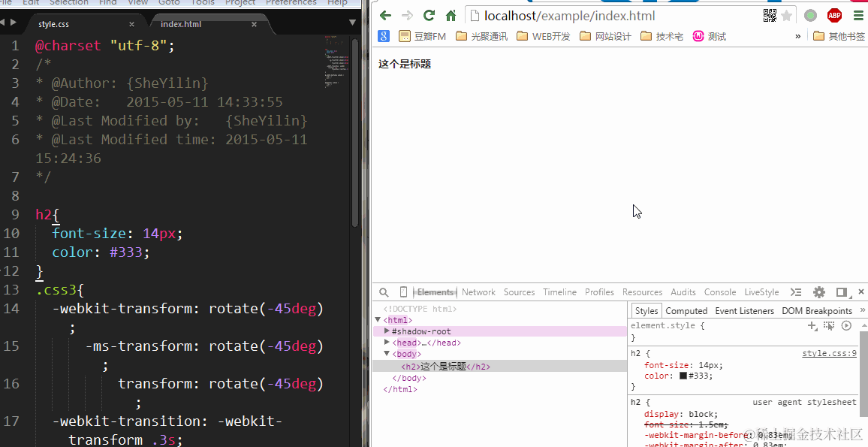The width and height of the screenshot is (868, 447).
Task: Collapse the body node
Action: coord(387,353)
